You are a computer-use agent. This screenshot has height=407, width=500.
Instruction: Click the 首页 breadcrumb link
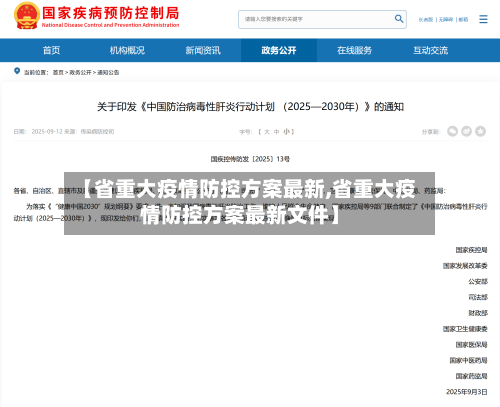58,72
